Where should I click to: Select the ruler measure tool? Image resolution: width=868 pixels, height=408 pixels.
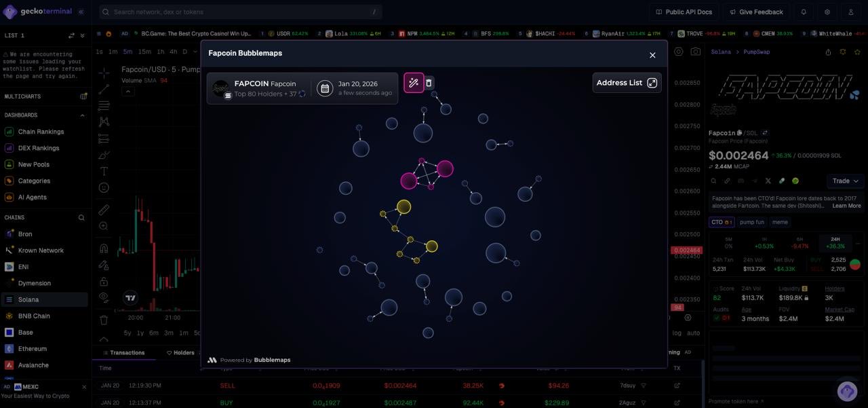tap(104, 210)
